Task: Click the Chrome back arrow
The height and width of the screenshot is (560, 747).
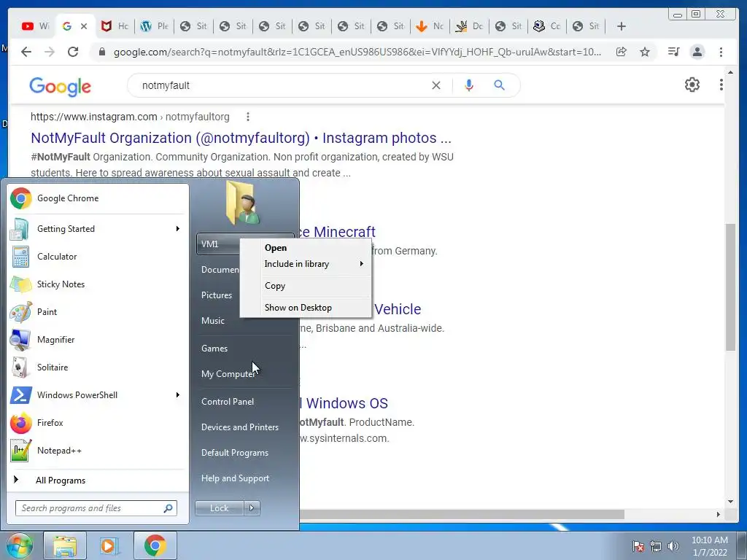Action: pyautogui.click(x=26, y=52)
